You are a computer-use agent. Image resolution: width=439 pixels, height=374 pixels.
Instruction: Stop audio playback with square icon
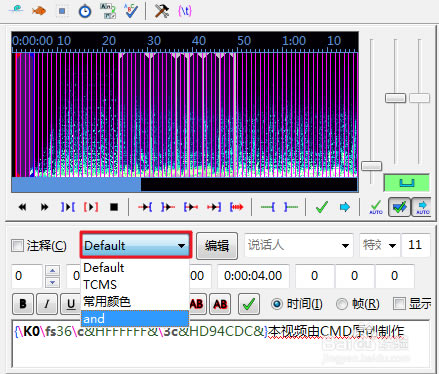114,207
